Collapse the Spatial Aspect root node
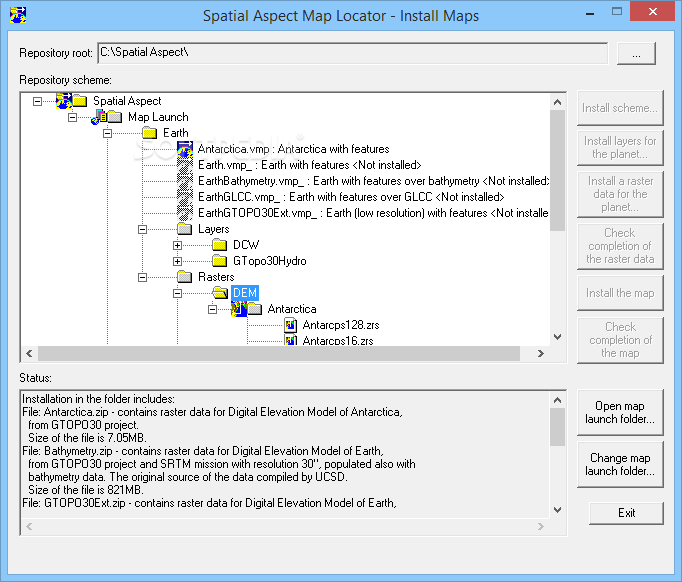This screenshot has width=682, height=582. tap(38, 101)
